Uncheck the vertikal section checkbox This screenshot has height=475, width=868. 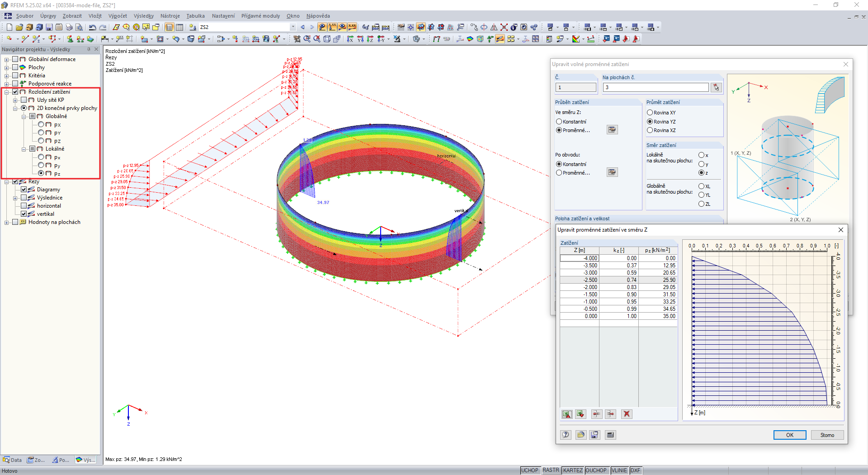pyautogui.click(x=24, y=214)
